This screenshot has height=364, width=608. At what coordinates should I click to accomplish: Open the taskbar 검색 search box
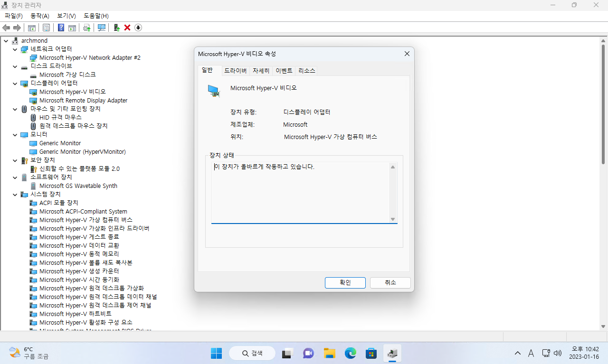pos(252,353)
